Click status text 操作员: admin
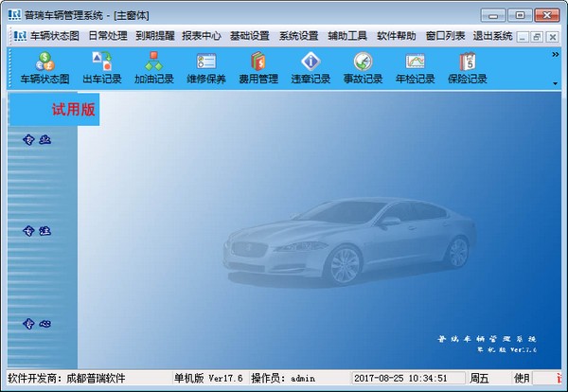This screenshot has width=568, height=392. pyautogui.click(x=283, y=378)
